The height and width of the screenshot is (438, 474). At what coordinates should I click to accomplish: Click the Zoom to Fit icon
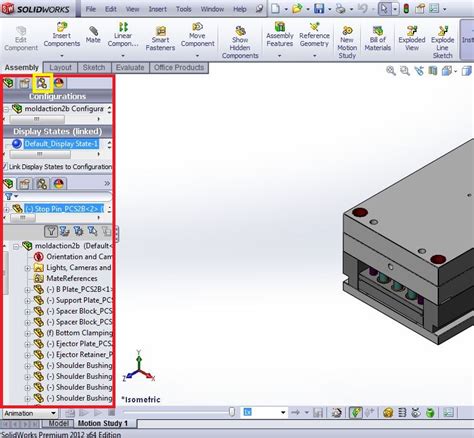click(x=391, y=71)
